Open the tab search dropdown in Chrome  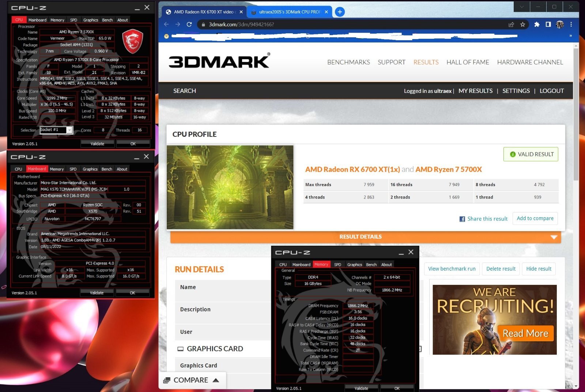(x=522, y=7)
